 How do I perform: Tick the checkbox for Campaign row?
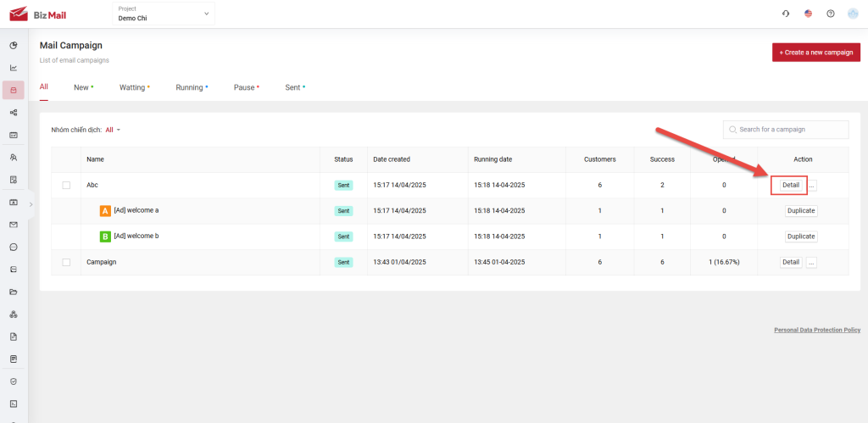click(66, 263)
